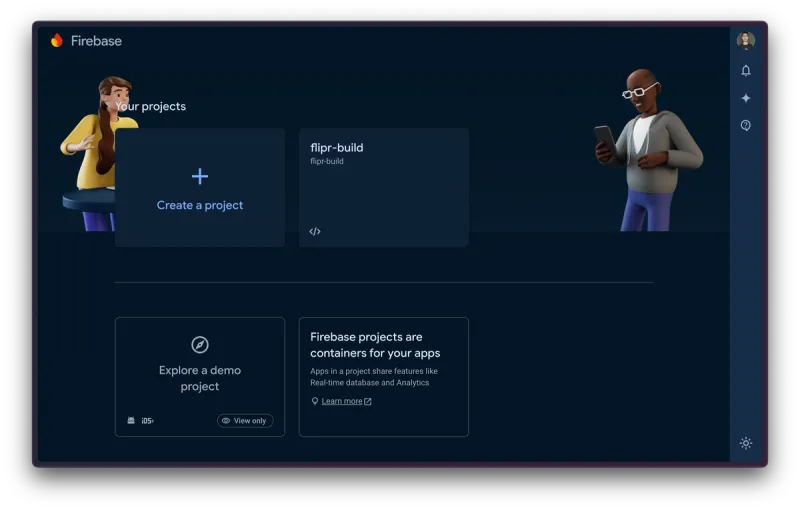800x510 pixels.
Task: Click 'Apps in a project share features' text
Action: pyautogui.click(x=374, y=377)
